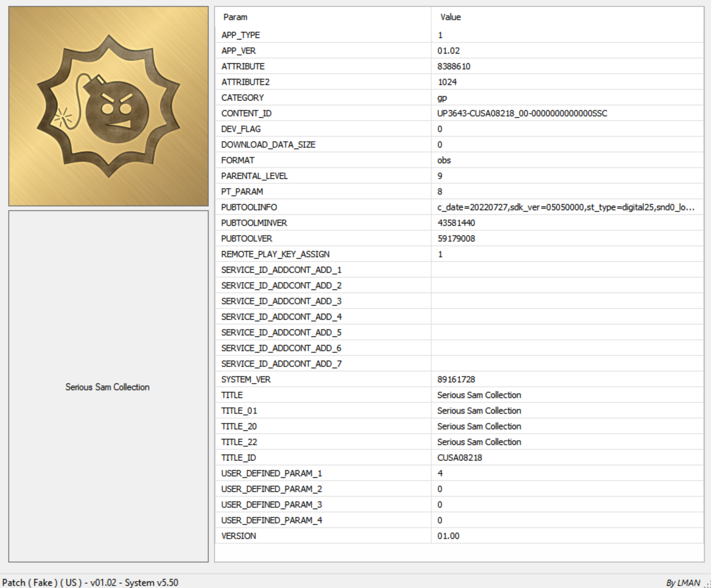Viewport: 711px width, 588px height.
Task: Click the REMOTE_PLAY_KEY_ASSIGN row
Action: click(x=459, y=254)
